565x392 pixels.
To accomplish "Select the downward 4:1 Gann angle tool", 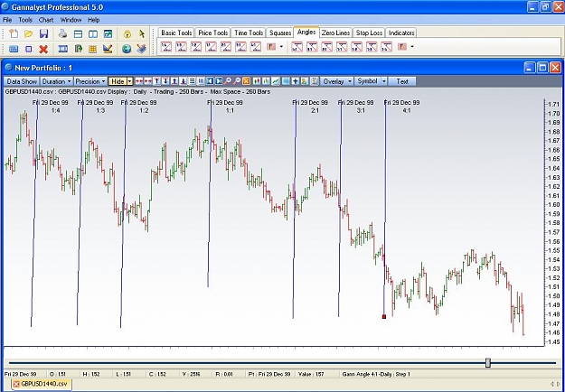I will point(297,47).
